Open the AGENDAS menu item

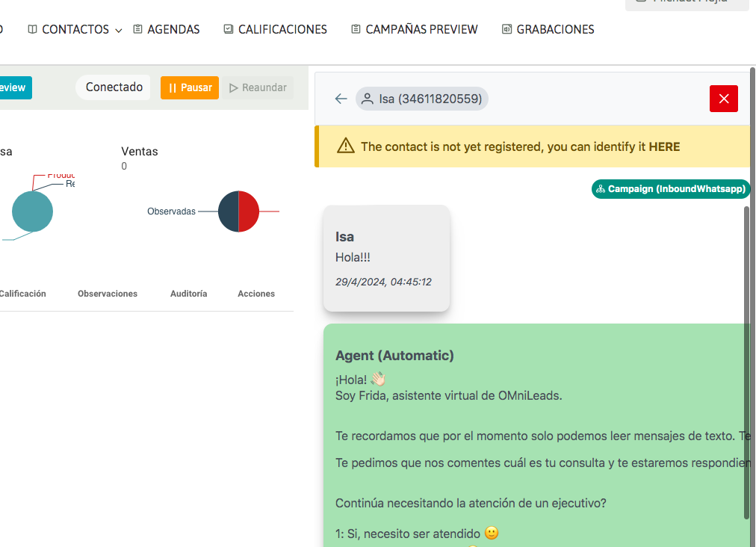coord(173,30)
